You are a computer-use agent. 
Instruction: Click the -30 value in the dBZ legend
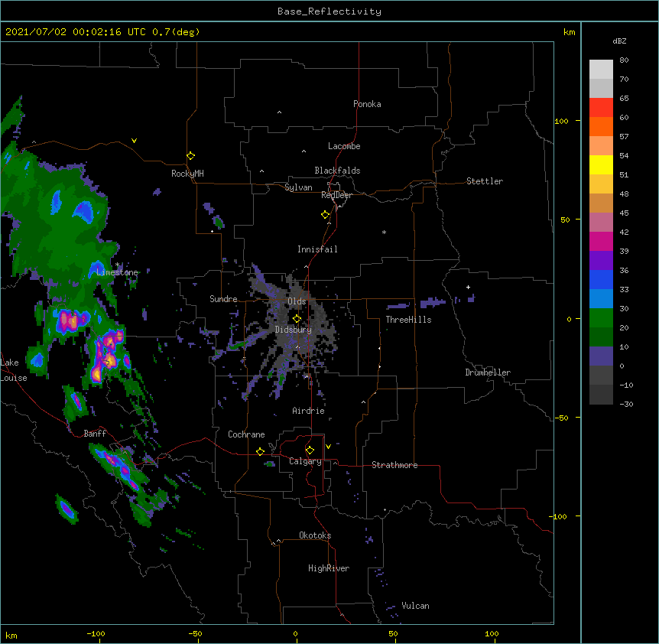click(x=626, y=404)
